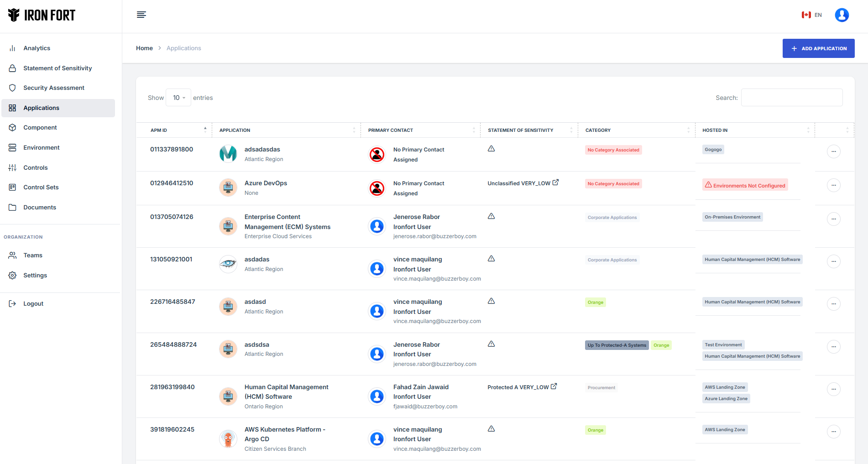Image resolution: width=868 pixels, height=464 pixels.
Task: Click the Logout icon in sidebar
Action: (x=12, y=304)
